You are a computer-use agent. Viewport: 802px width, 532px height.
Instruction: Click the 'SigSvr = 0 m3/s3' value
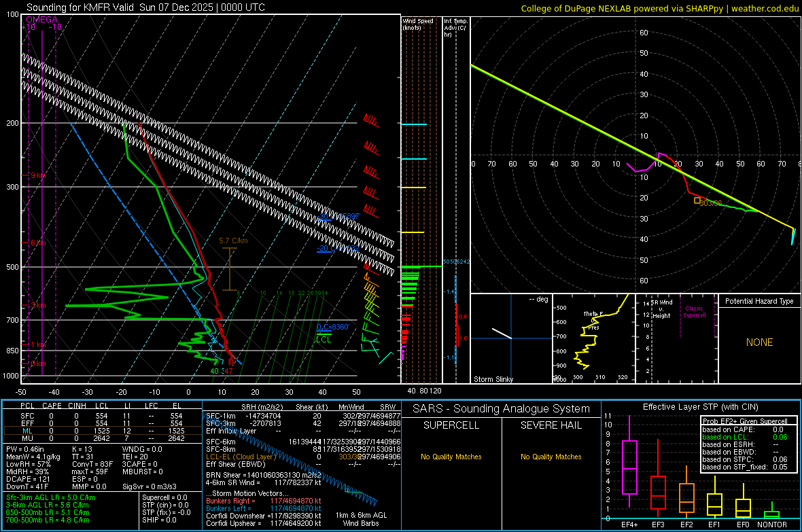coord(150,487)
